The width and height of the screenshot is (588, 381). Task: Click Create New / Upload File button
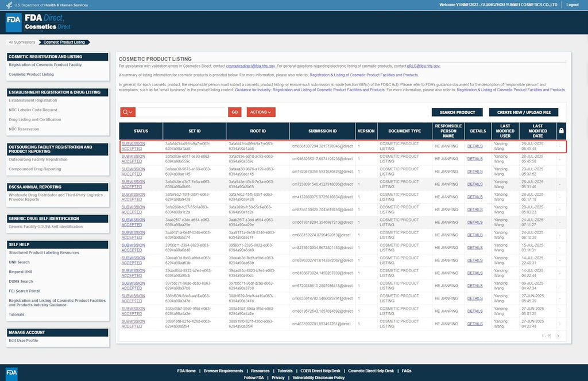[524, 112]
